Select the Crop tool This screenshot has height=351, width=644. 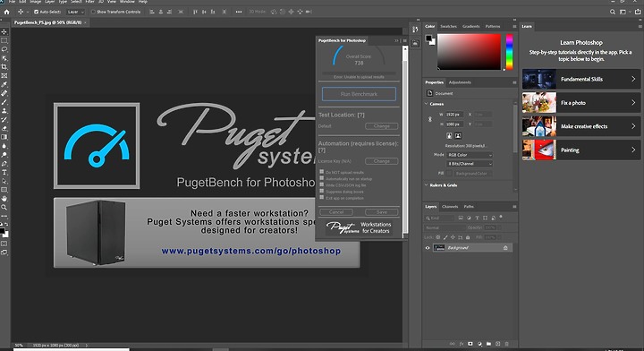point(4,66)
